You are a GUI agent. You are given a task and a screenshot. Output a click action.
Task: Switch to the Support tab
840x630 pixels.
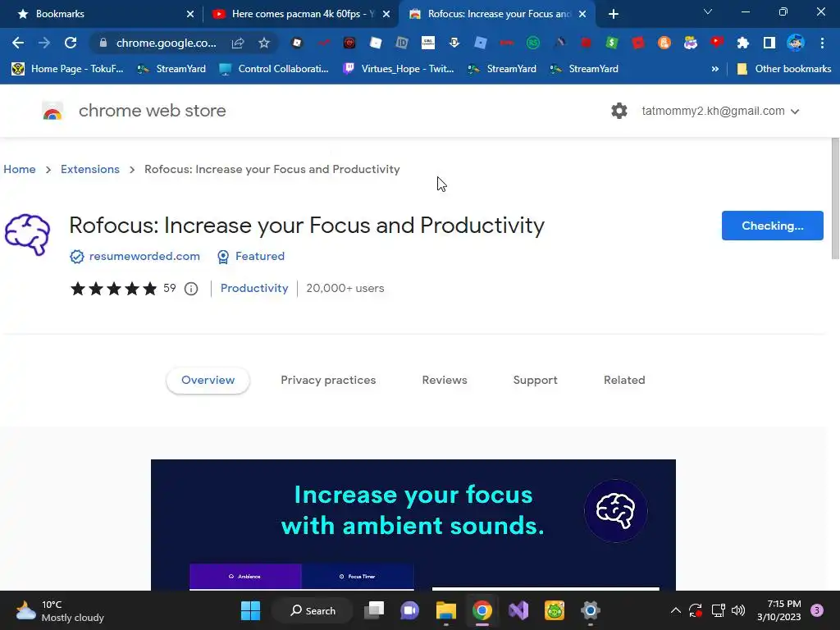click(x=535, y=380)
